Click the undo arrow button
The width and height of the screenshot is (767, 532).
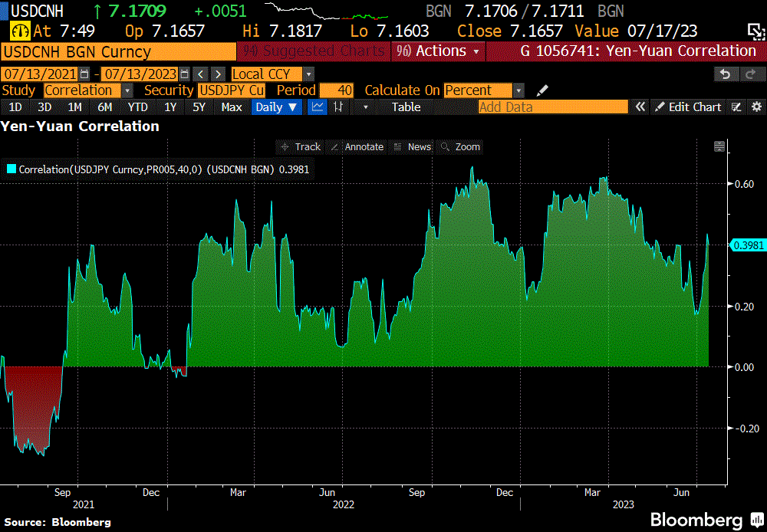[726, 74]
